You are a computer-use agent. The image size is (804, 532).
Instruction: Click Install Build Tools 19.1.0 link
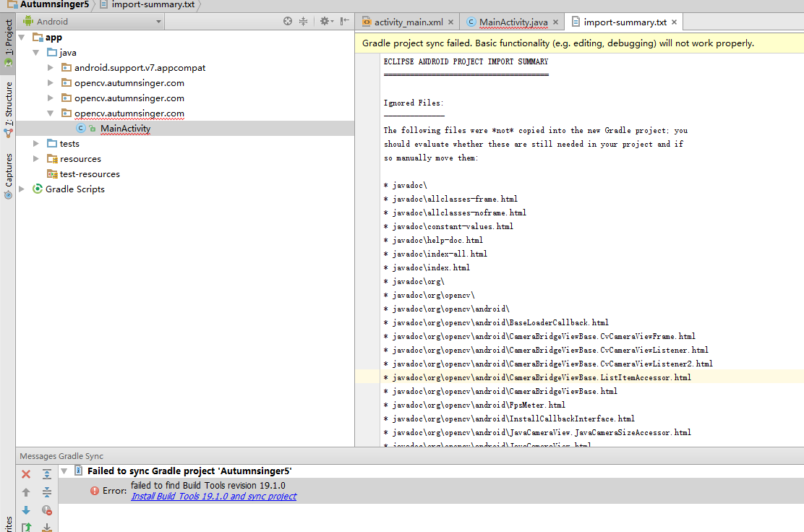(x=213, y=497)
